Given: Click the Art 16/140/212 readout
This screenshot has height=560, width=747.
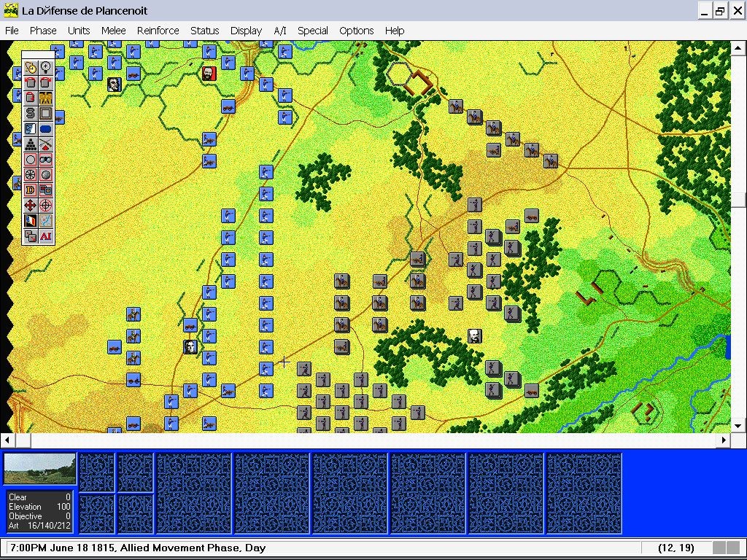Looking at the screenshot, I should (39, 526).
